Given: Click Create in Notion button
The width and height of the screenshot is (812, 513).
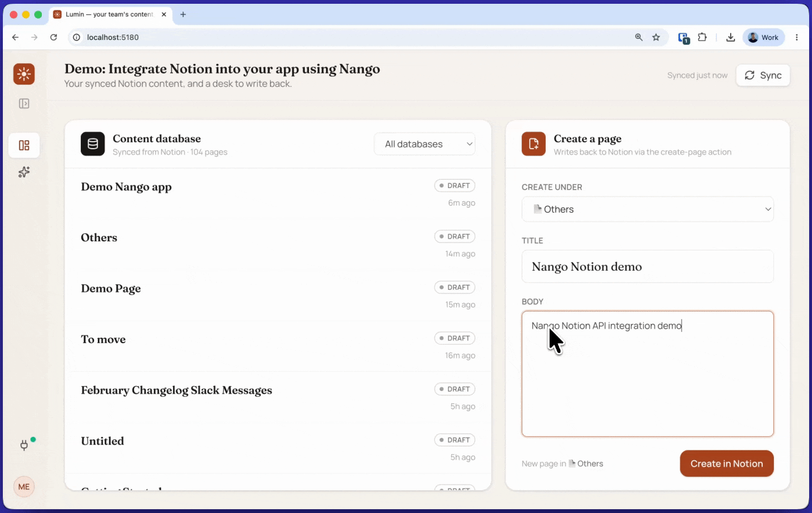Looking at the screenshot, I should coord(726,464).
